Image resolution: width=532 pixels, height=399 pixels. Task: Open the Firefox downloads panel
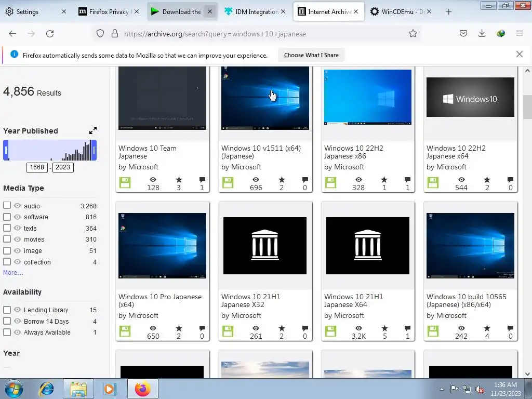(482, 33)
